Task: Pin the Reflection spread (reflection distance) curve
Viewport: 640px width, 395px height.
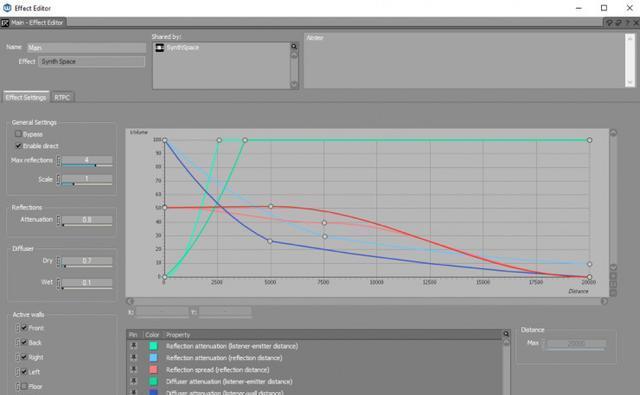Action: click(x=133, y=369)
